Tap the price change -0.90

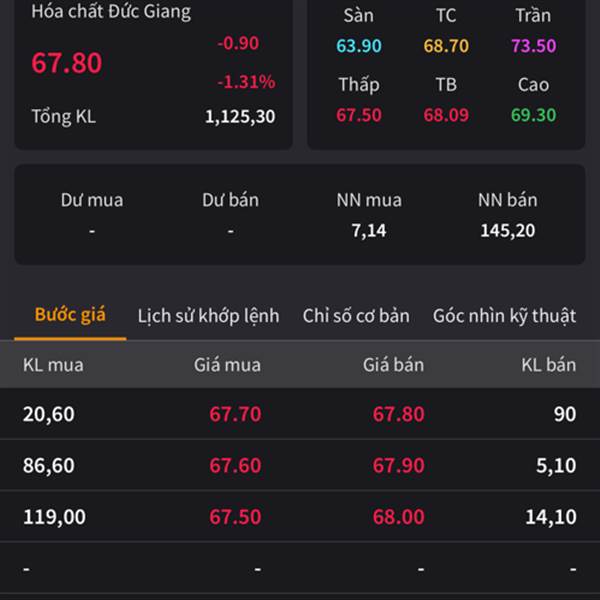coord(238,43)
